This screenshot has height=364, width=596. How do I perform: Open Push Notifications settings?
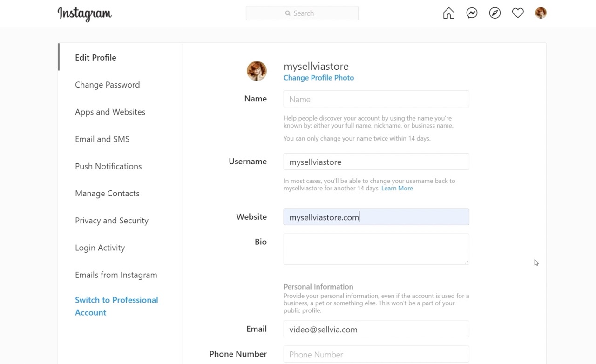click(108, 166)
